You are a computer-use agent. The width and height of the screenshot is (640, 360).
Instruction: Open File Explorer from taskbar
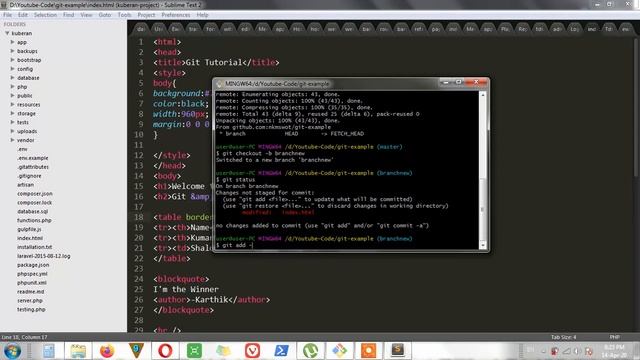click(x=78, y=351)
